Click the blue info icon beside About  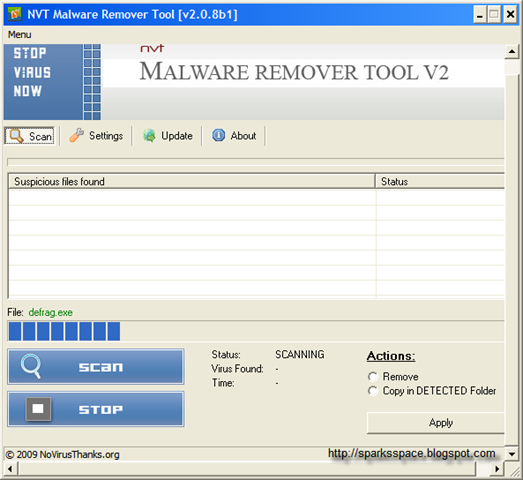218,135
